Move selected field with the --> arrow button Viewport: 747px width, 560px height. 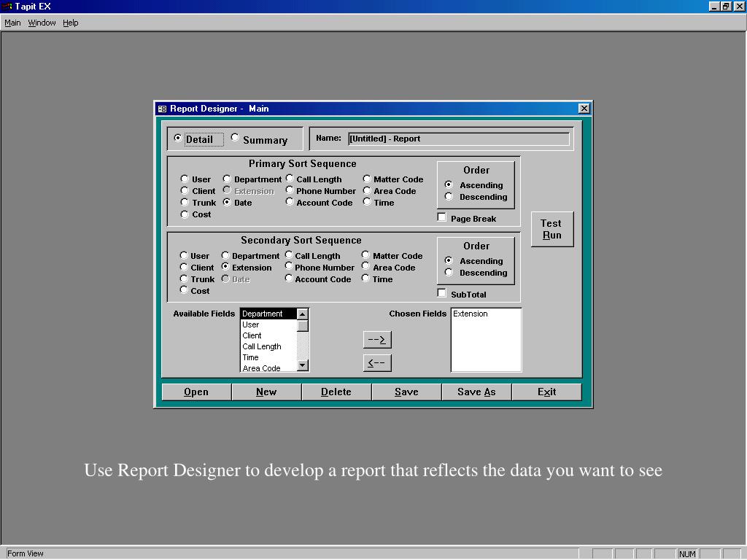377,340
